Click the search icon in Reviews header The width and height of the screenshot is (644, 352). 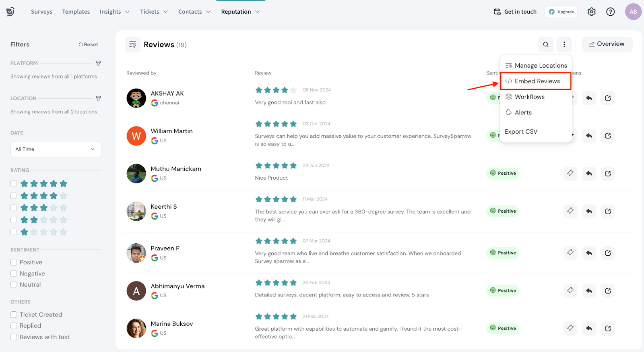point(545,45)
